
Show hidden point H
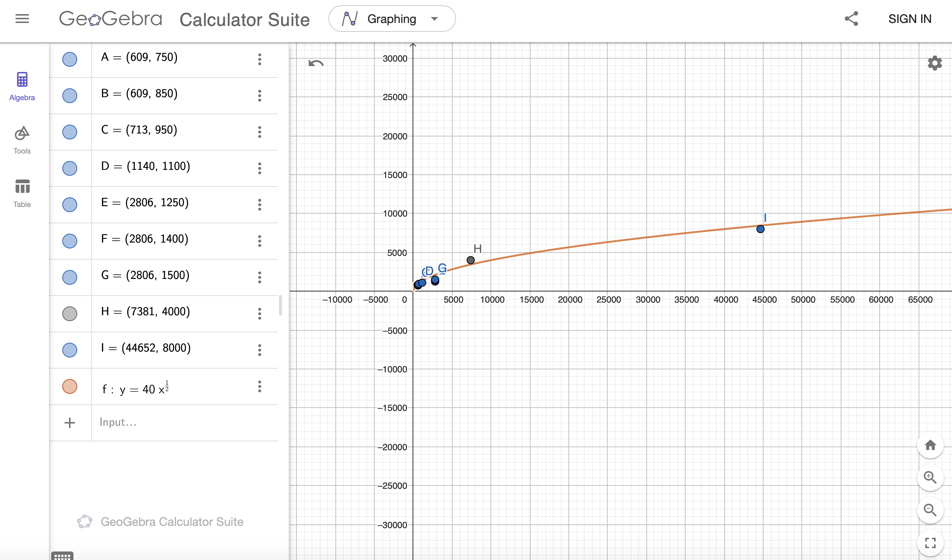69,313
